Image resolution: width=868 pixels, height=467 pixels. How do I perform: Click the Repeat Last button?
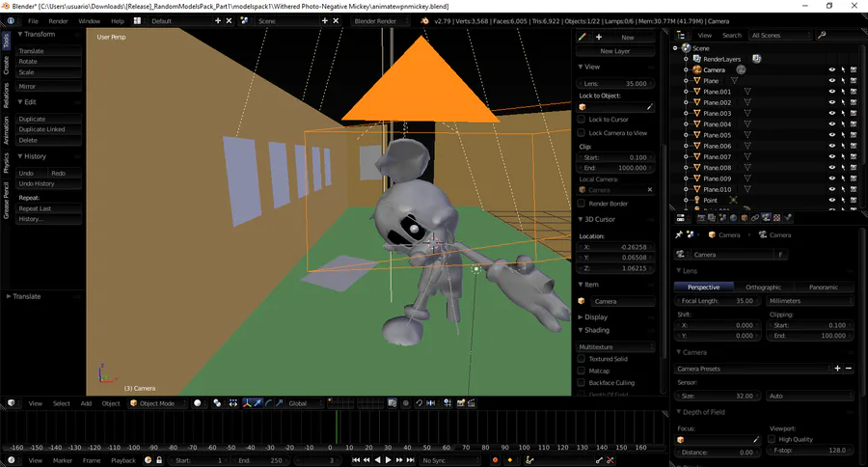click(x=49, y=208)
